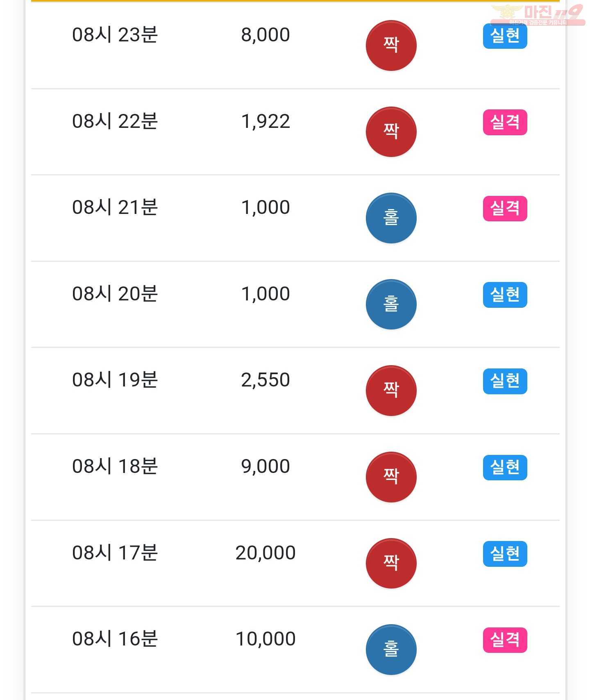The image size is (590, 700).
Task: Select the blue 실현 badge at 08시 23분
Action: [x=505, y=36]
